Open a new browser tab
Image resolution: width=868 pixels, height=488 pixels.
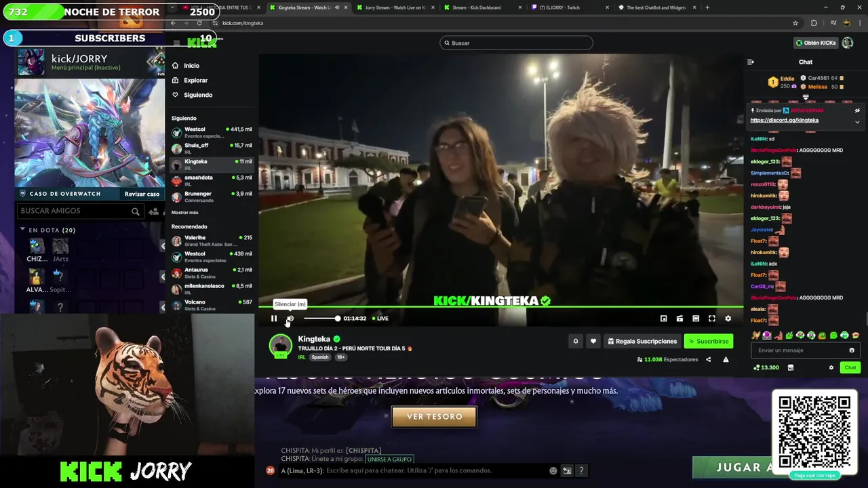pos(707,7)
